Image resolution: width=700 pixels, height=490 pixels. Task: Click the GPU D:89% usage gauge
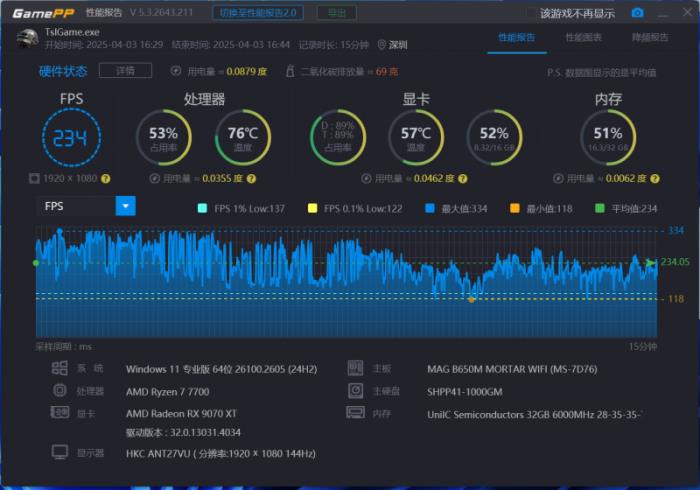[338, 137]
